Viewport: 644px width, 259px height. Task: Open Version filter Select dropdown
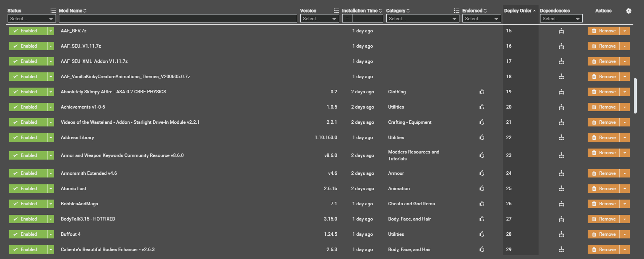tap(319, 18)
